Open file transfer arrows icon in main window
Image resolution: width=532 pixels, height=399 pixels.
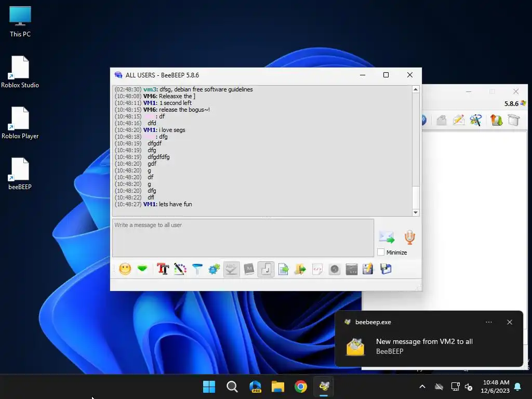pos(496,120)
